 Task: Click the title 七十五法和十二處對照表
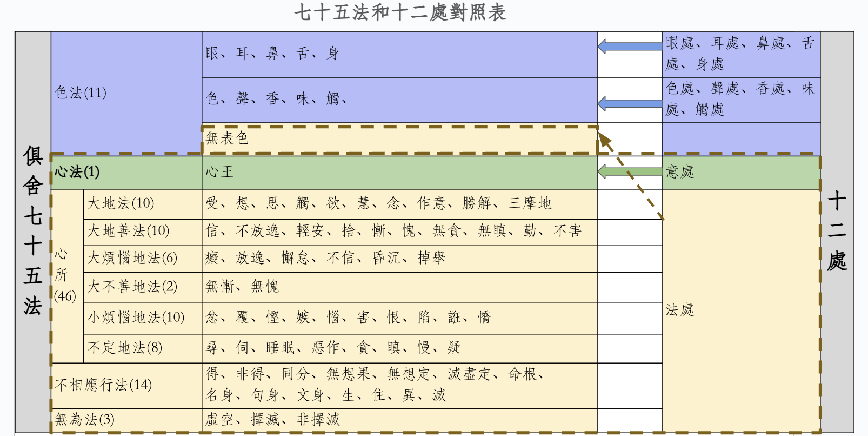tap(400, 12)
